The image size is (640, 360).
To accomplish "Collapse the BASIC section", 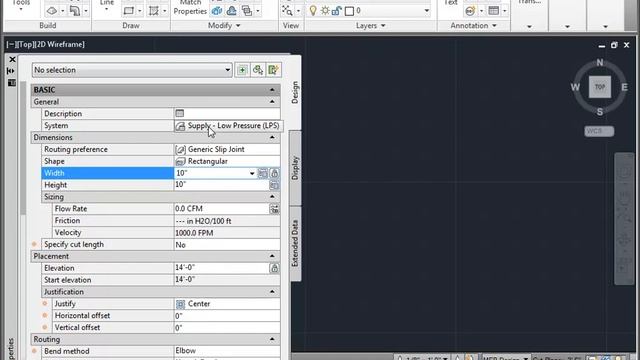I will pyautogui.click(x=272, y=89).
